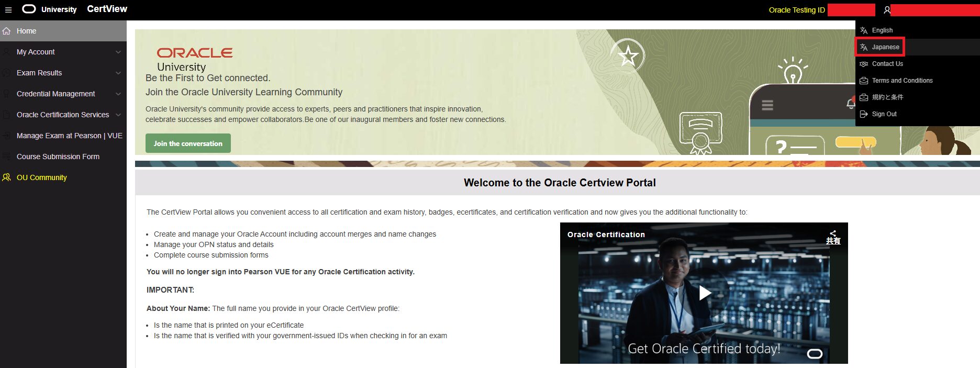Click the share icon on the video
The width and height of the screenshot is (980, 368).
pyautogui.click(x=833, y=237)
